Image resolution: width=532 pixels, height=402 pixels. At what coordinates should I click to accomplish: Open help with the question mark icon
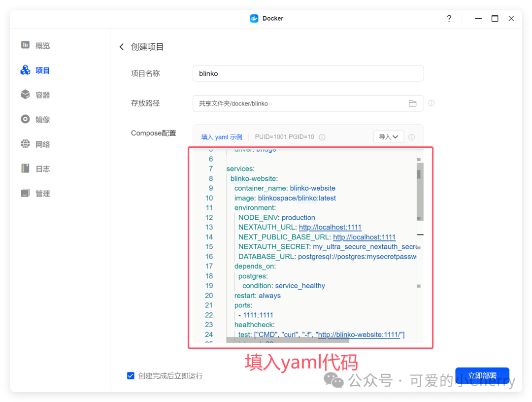pyautogui.click(x=449, y=18)
